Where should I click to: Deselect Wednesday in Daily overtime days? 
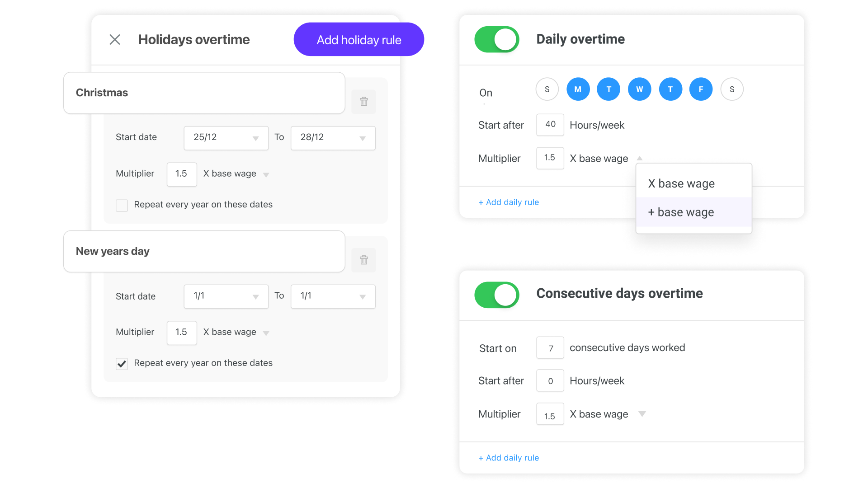[x=639, y=89]
